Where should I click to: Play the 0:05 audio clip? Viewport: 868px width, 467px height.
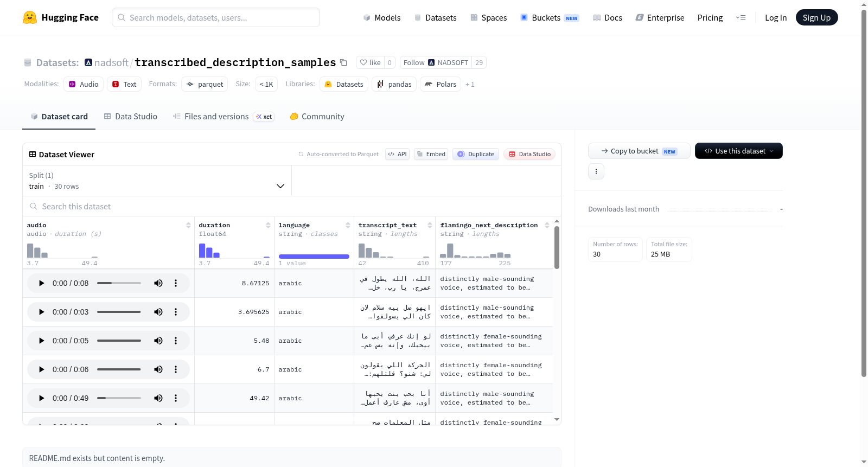point(41,341)
